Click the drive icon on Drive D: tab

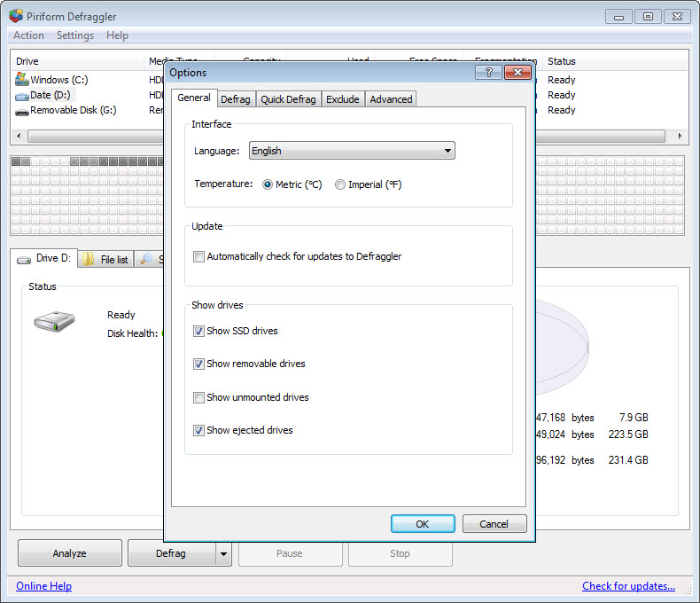point(24,260)
